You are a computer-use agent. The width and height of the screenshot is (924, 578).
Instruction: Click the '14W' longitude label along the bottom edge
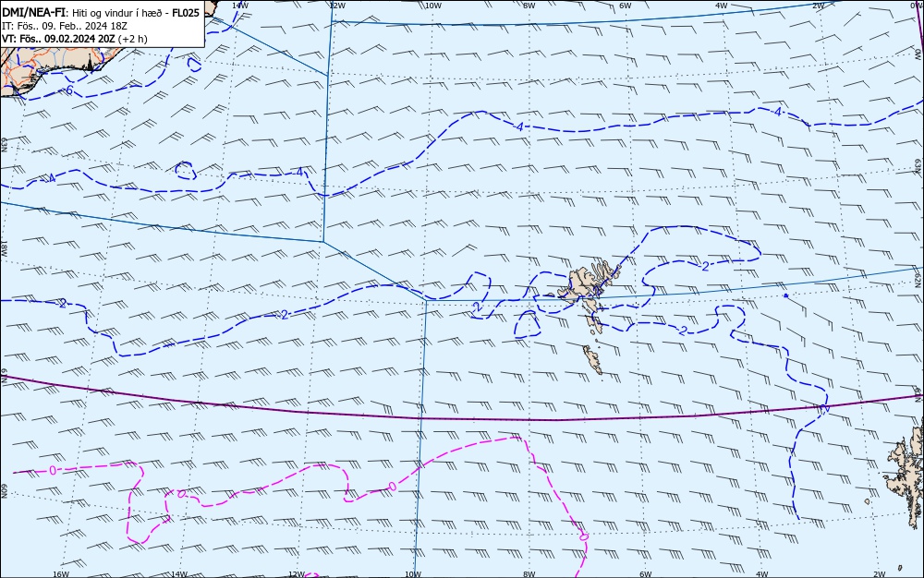179,574
